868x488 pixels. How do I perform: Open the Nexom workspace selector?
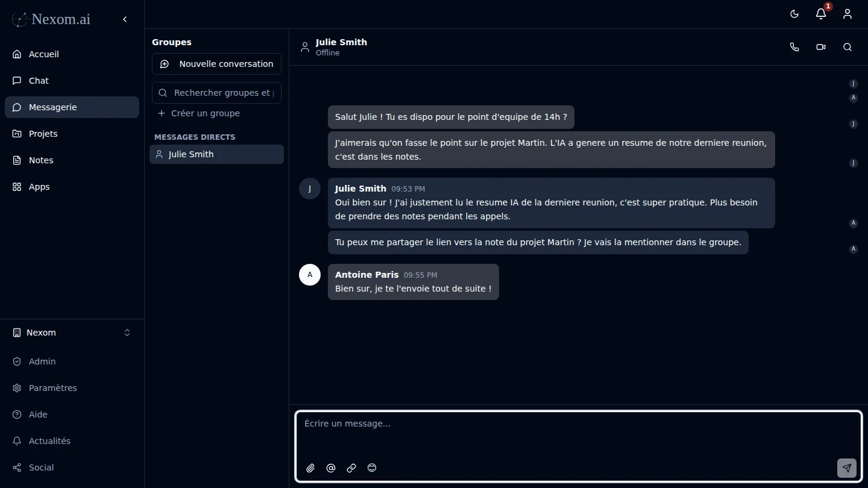tap(72, 332)
